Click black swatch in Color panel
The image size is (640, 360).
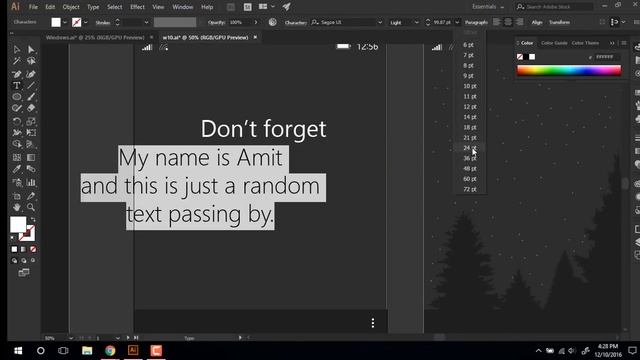coord(526,57)
